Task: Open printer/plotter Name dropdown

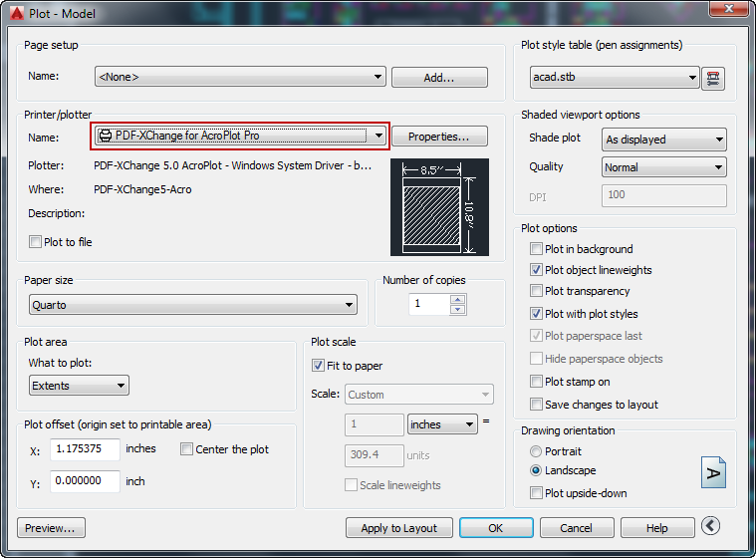Action: (240, 136)
